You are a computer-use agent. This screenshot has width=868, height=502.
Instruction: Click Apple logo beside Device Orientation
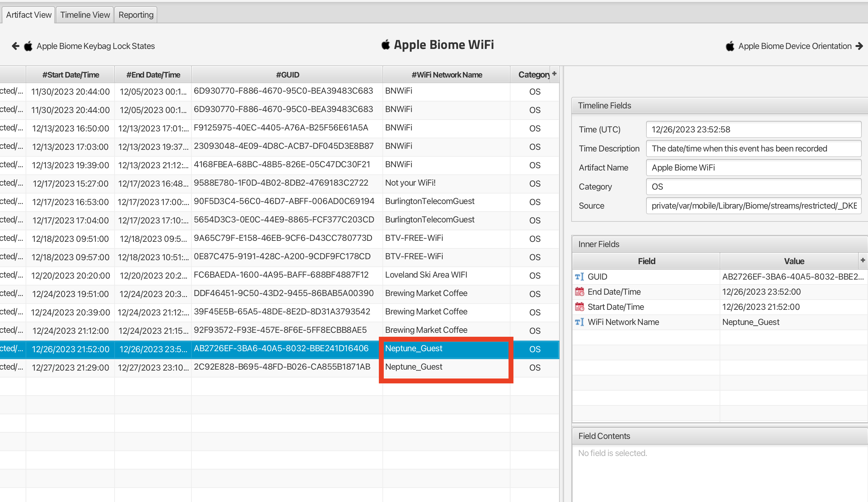point(730,46)
